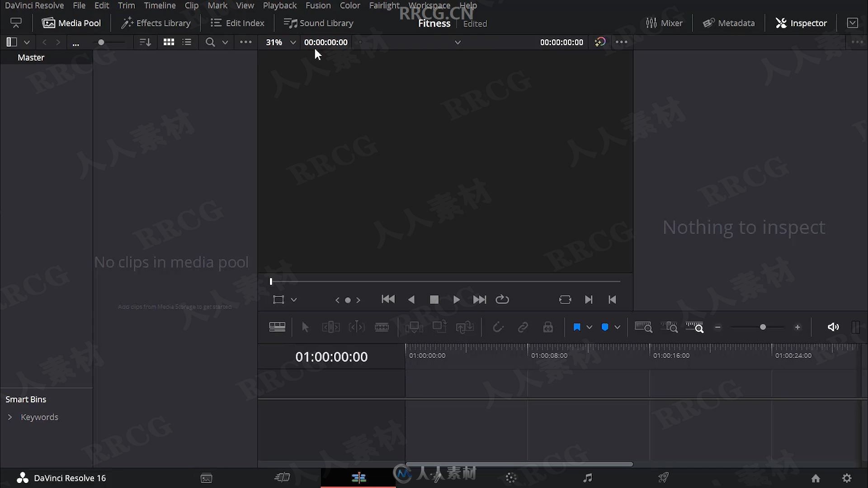868x488 pixels.
Task: Open the Deliver page rocket icon
Action: click(x=663, y=478)
